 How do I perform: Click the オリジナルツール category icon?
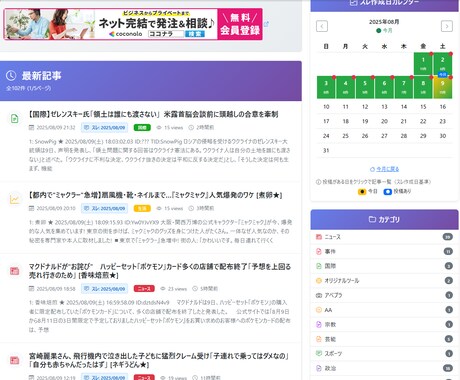(x=318, y=281)
